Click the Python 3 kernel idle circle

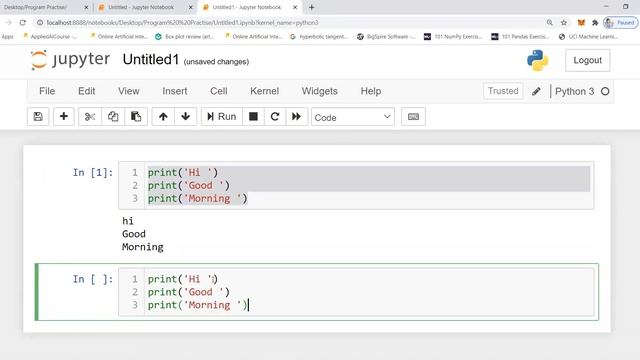coord(605,91)
